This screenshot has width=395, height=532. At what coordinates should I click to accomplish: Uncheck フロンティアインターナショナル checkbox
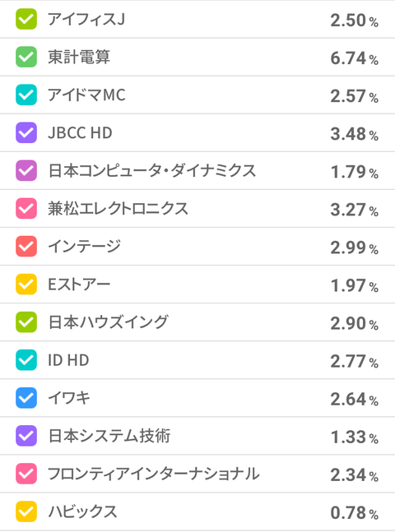pos(26,474)
